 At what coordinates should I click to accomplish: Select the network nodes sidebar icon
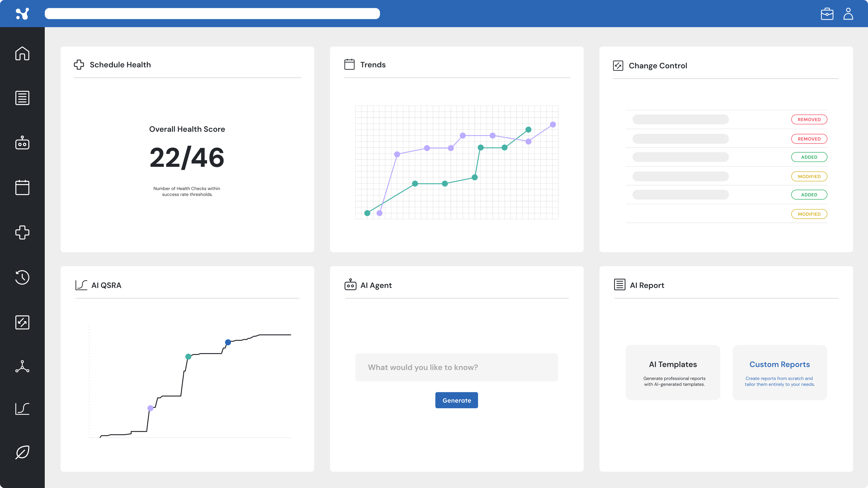pyautogui.click(x=22, y=366)
